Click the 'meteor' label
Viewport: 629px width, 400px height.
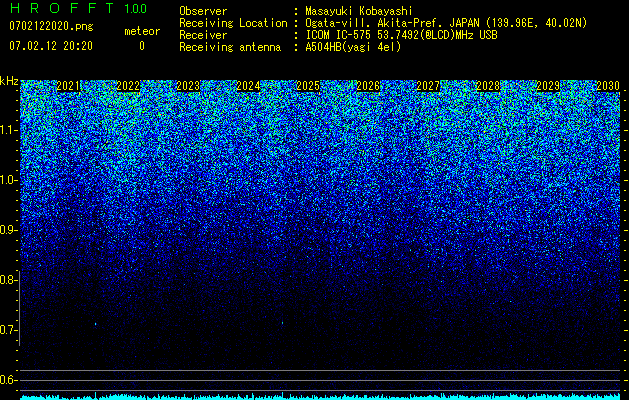click(x=142, y=31)
